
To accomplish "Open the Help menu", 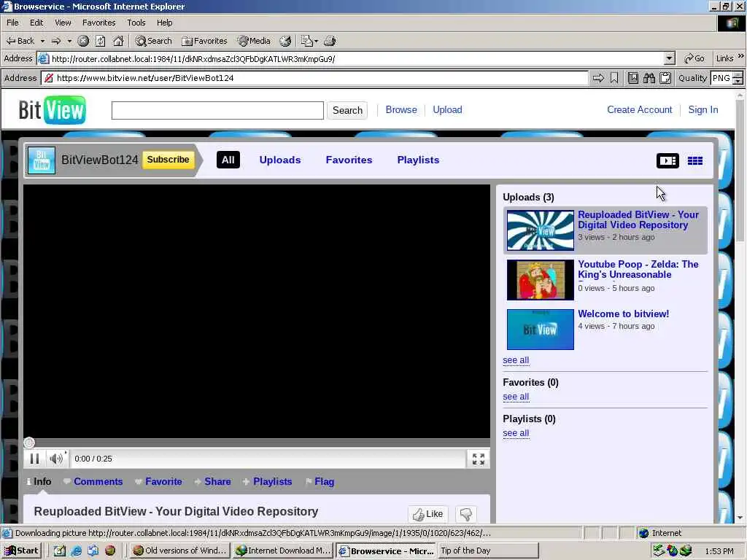I will point(164,23).
